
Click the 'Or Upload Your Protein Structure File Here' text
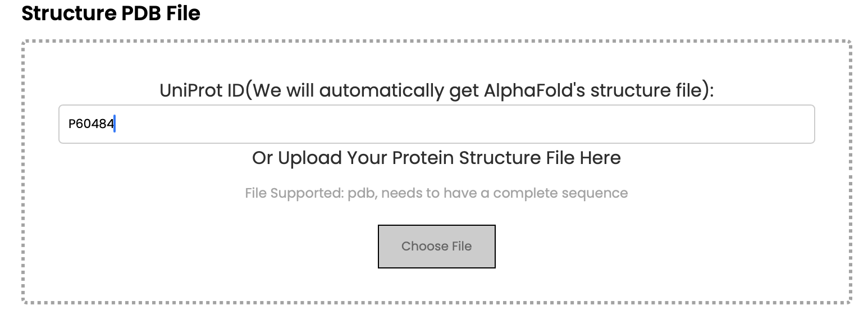pos(436,158)
